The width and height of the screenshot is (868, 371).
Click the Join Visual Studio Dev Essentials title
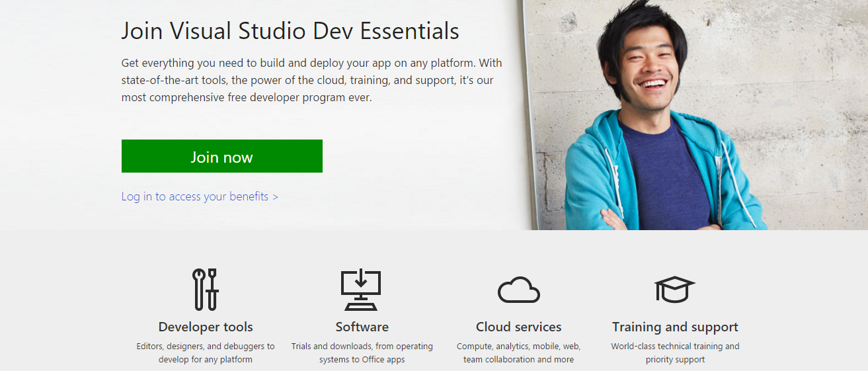(x=290, y=31)
